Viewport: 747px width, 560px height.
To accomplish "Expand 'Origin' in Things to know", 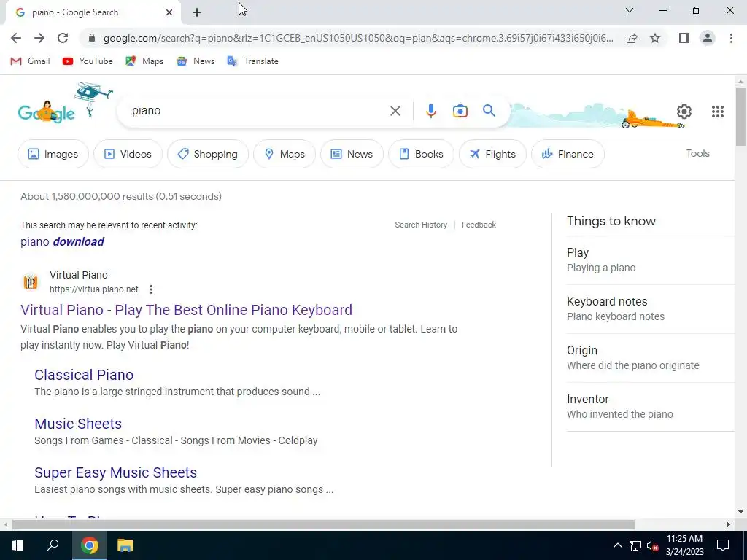I will click(650, 357).
